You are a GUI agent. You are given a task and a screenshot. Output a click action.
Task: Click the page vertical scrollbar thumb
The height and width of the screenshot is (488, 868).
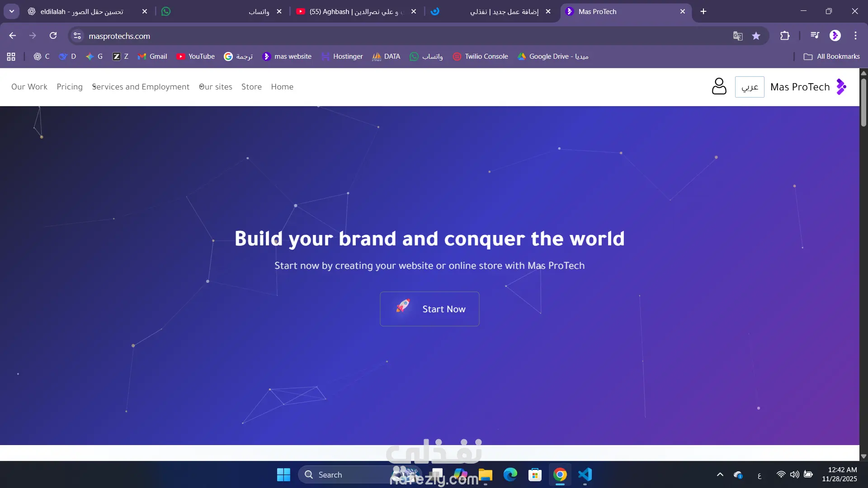click(863, 102)
